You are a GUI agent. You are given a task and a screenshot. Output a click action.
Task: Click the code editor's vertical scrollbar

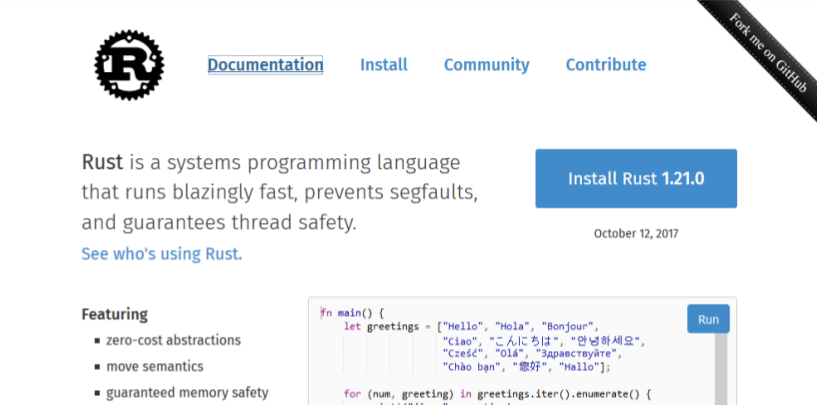point(721,369)
